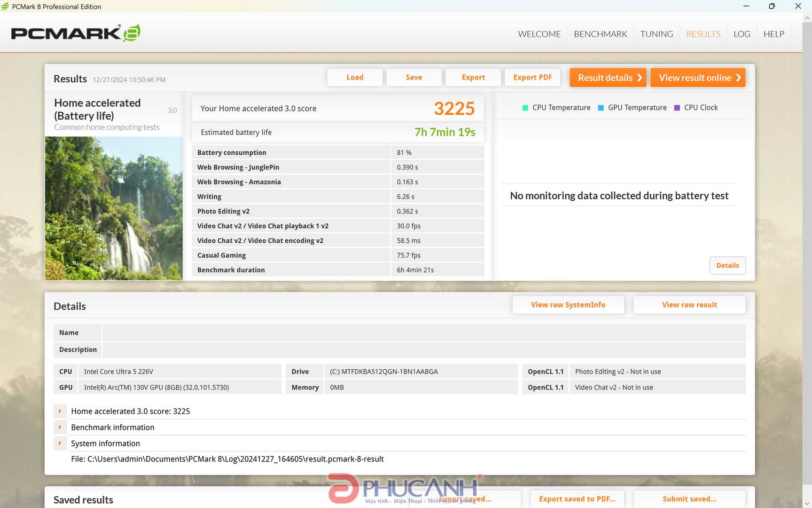The width and height of the screenshot is (812, 508).
Task: Click Submit saved button
Action: (x=689, y=499)
